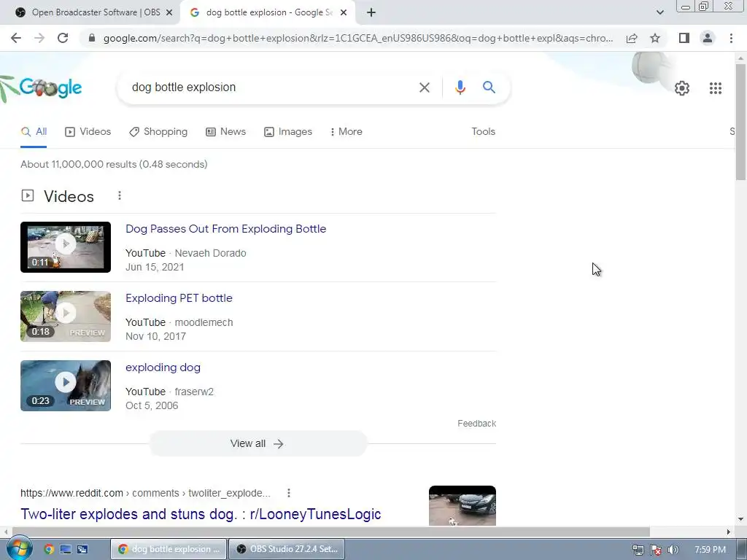Select dog bottle explosion taskbar button
Viewport: 747px width, 560px height.
pyautogui.click(x=169, y=549)
